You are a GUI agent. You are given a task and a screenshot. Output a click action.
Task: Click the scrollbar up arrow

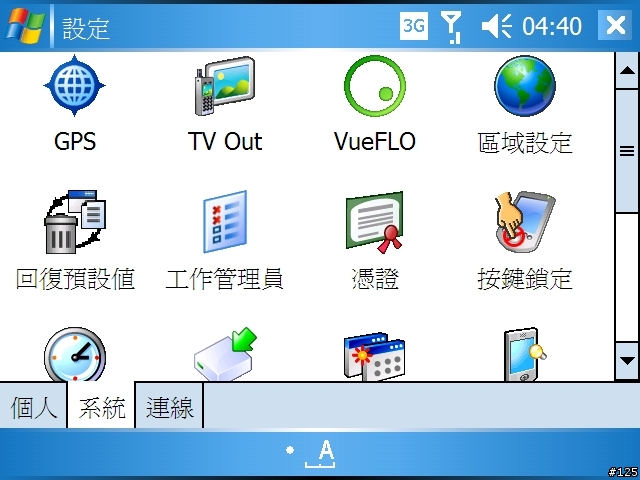(627, 71)
